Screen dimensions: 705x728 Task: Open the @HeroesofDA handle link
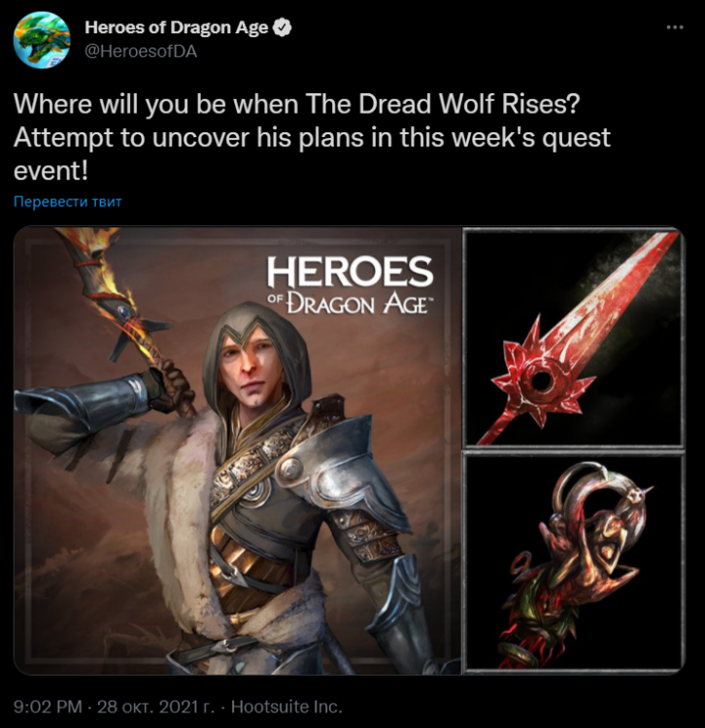click(x=141, y=51)
